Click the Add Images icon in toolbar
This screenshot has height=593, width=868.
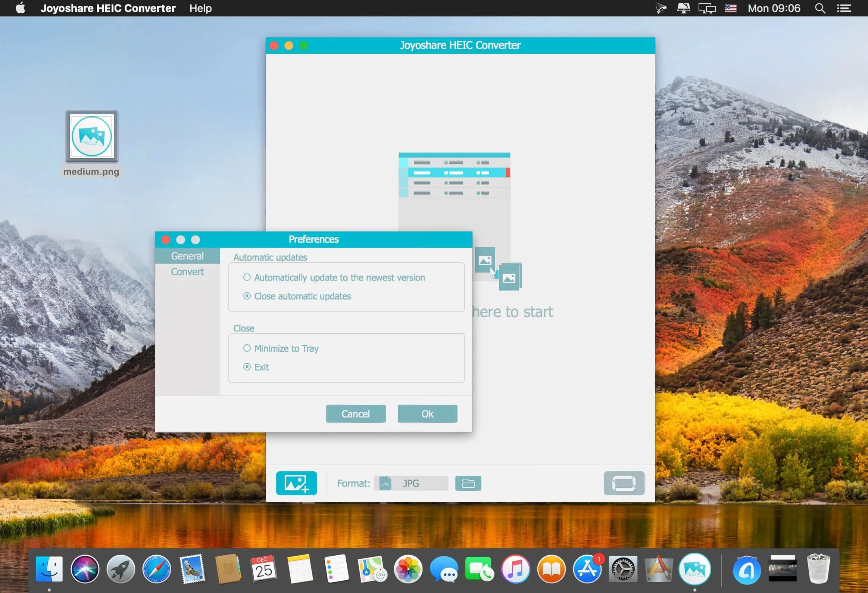296,483
